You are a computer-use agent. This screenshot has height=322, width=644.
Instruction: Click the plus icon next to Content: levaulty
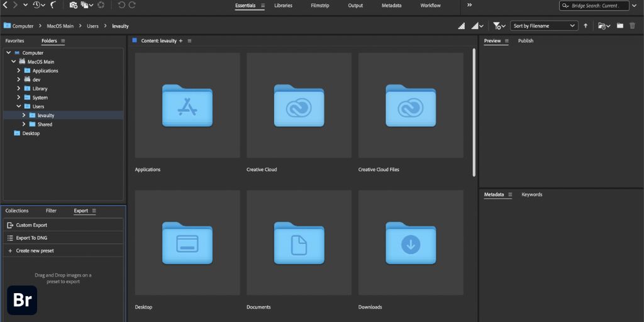coord(180,41)
